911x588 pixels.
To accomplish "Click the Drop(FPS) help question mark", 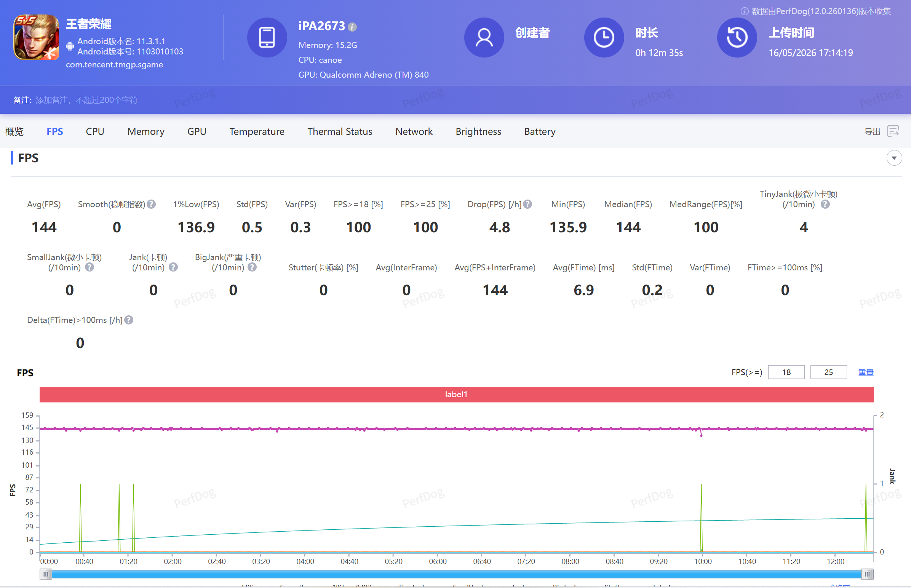I will (527, 204).
